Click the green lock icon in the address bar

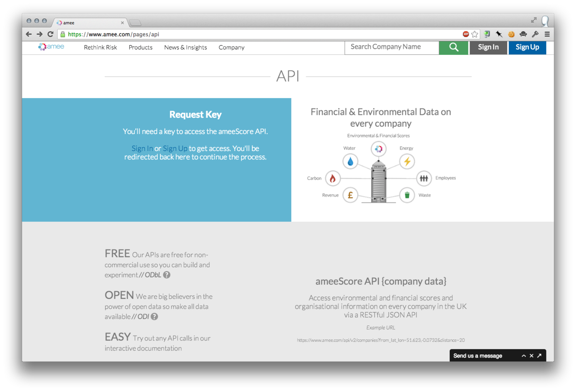click(x=63, y=34)
